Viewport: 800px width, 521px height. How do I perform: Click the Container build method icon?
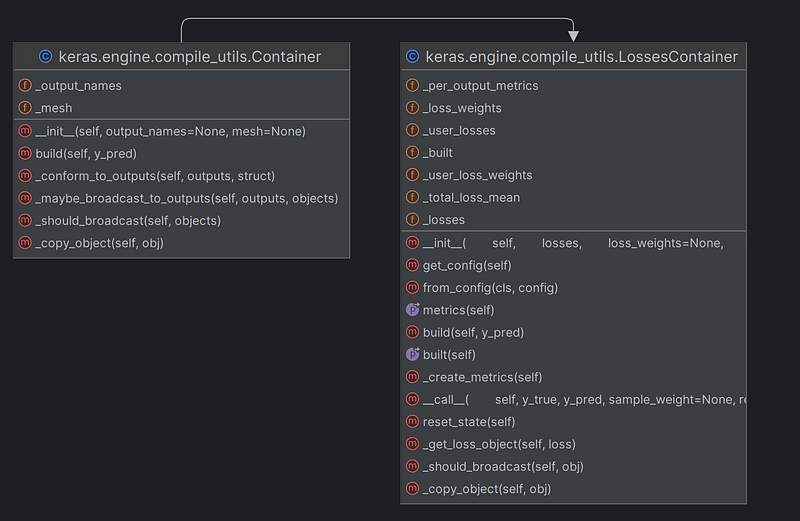coord(25,153)
